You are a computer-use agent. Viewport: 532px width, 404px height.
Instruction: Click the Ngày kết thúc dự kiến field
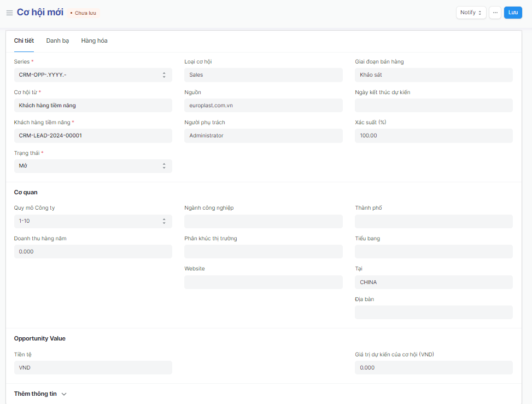[434, 105]
